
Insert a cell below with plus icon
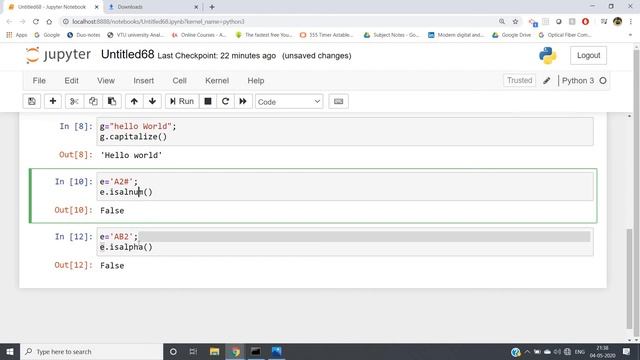[53, 101]
